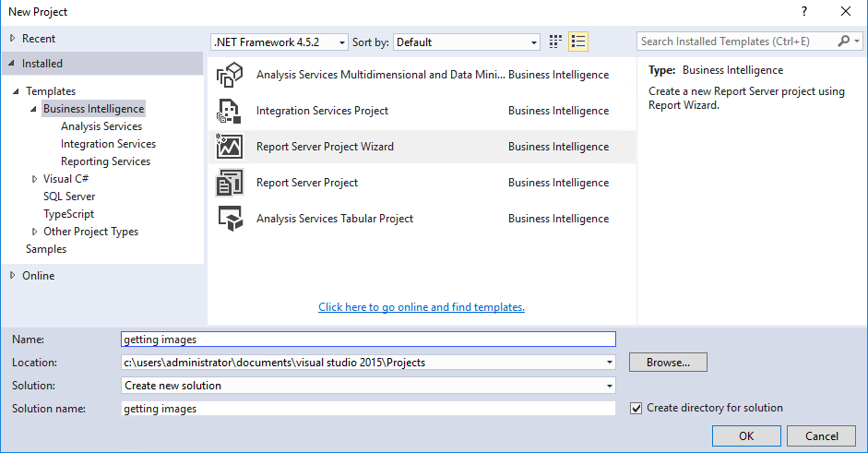
Task: Expand the Online section
Action: 12,276
